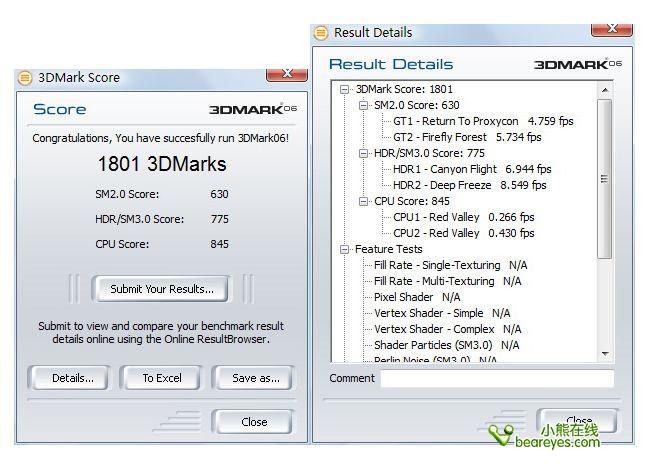Click the Result Details window title icon
Image resolution: width=655 pixels, height=474 pixels.
(321, 33)
